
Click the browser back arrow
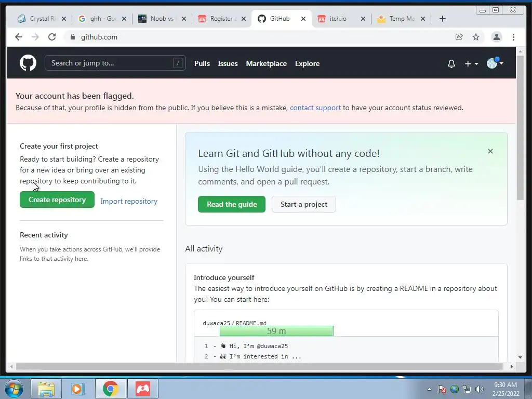point(19,37)
